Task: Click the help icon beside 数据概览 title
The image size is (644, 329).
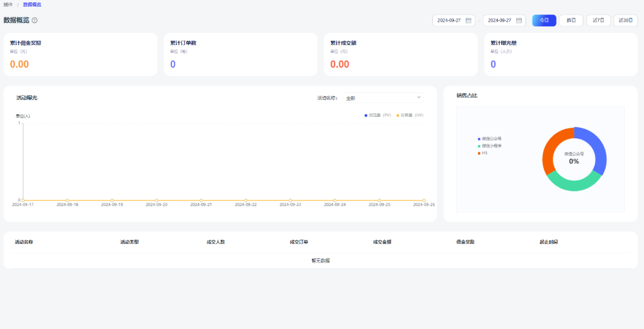Action: (x=35, y=20)
